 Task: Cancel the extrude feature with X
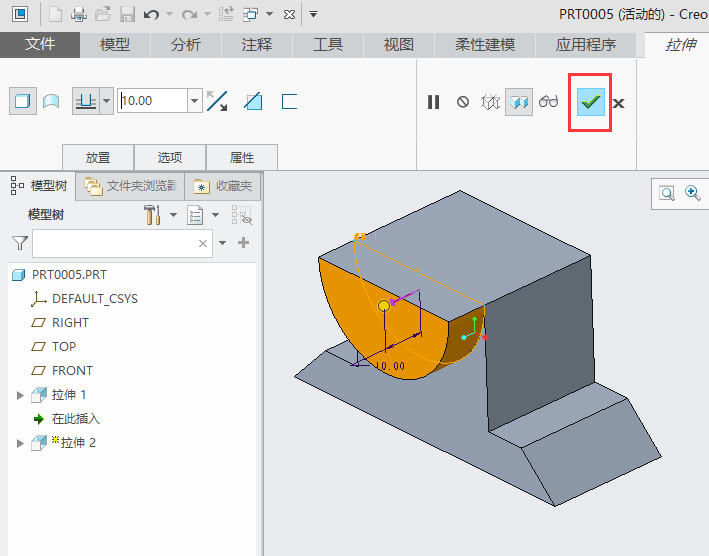pyautogui.click(x=619, y=103)
